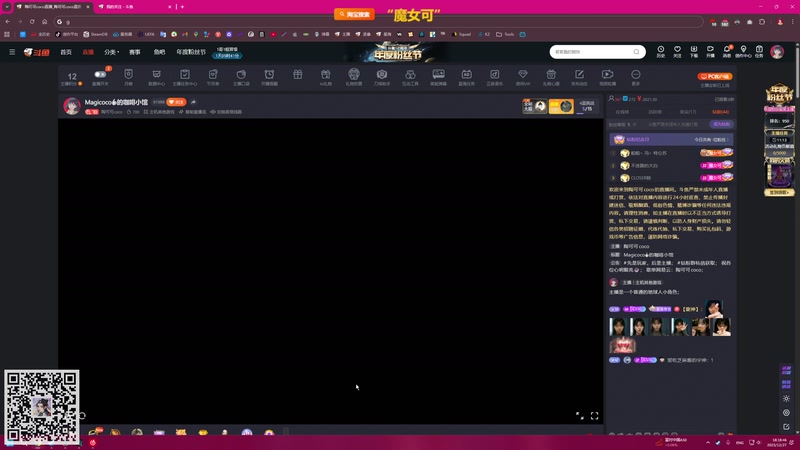800x450 pixels.
Task: Open the 下载 download icon
Action: 693,52
